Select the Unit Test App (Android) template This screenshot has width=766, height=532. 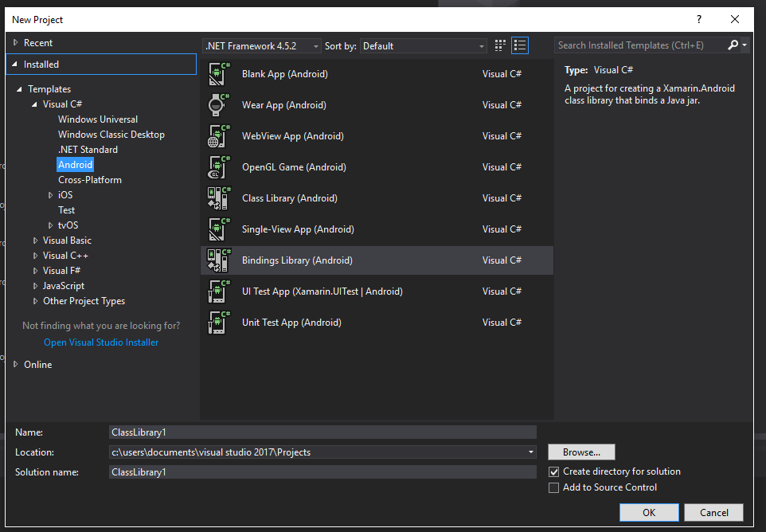pyautogui.click(x=377, y=323)
